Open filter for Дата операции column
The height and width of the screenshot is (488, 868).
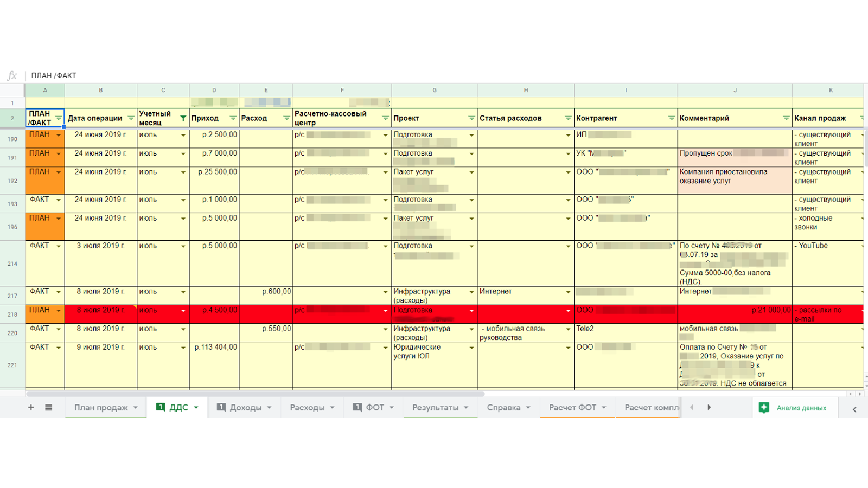pos(131,118)
